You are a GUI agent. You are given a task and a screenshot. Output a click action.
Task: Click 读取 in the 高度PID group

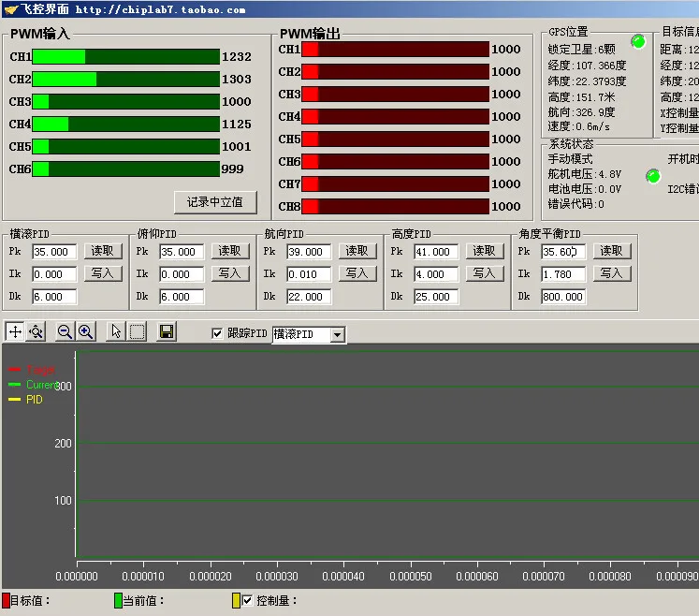pyautogui.click(x=484, y=251)
